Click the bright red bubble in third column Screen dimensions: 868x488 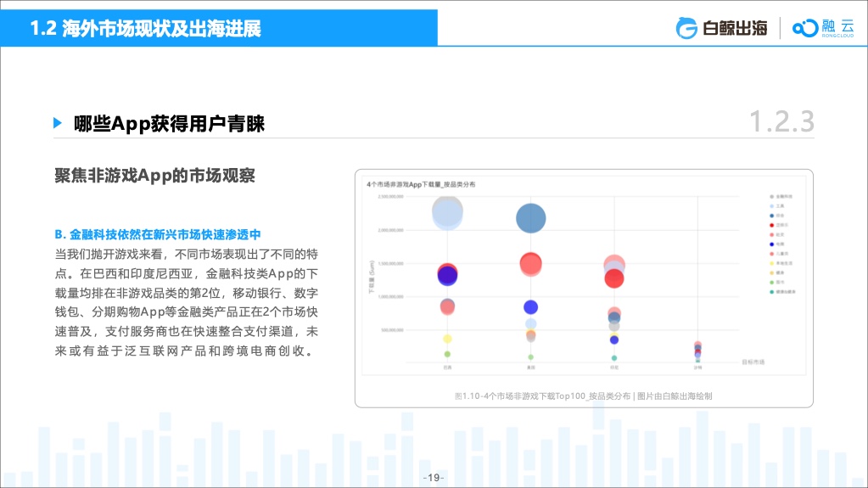614,278
